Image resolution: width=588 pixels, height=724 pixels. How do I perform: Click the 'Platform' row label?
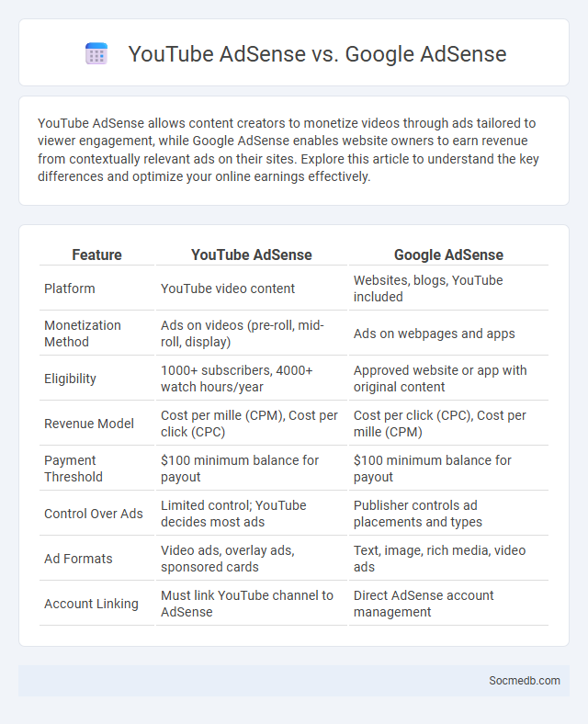(x=69, y=288)
